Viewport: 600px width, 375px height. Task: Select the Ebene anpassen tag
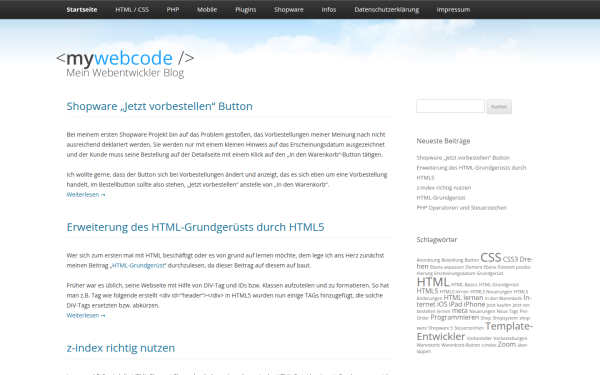[447, 267]
